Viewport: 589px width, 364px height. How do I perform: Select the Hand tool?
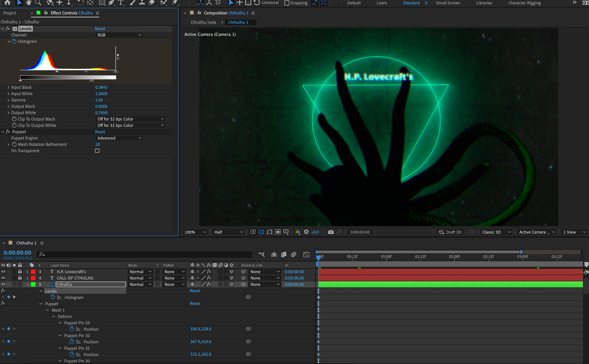(29, 2)
